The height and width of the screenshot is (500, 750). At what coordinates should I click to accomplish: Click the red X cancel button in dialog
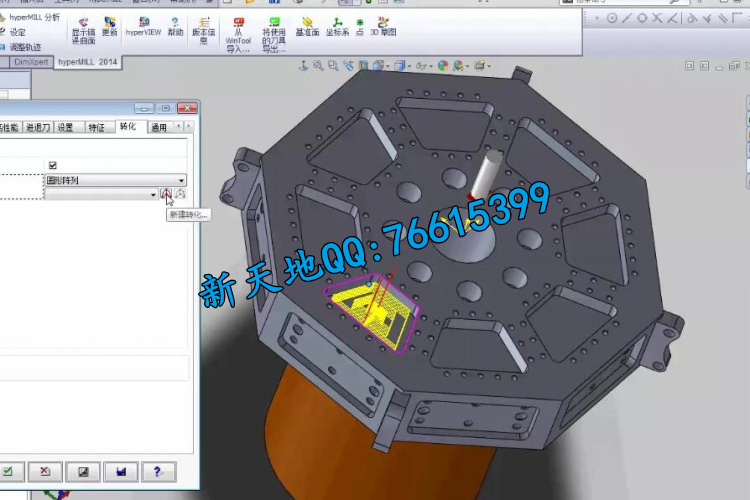[x=42, y=471]
